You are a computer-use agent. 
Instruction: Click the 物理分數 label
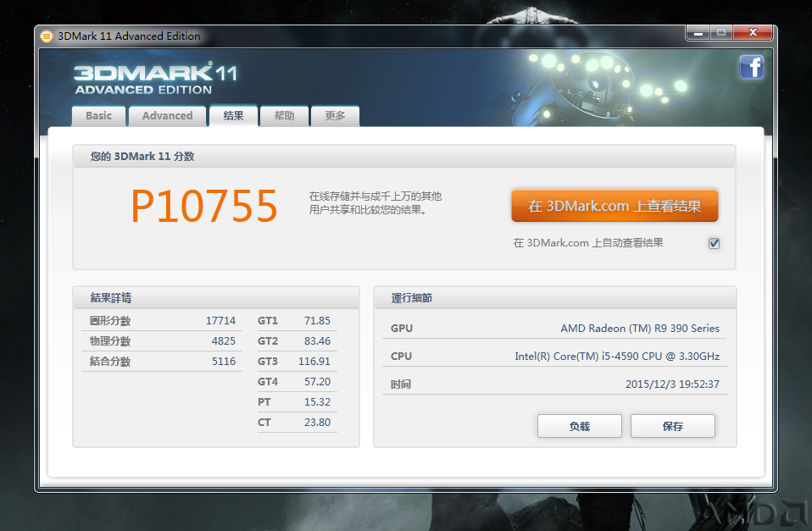pos(110,341)
